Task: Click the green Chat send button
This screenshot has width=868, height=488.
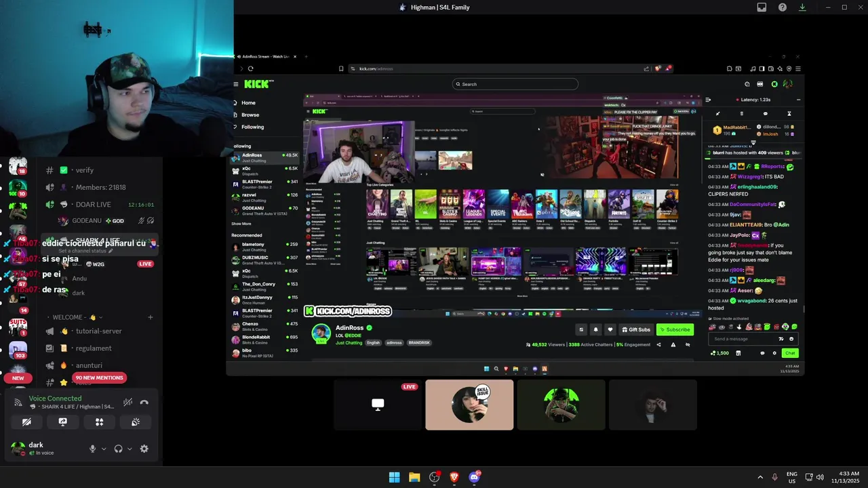Action: [x=790, y=353]
